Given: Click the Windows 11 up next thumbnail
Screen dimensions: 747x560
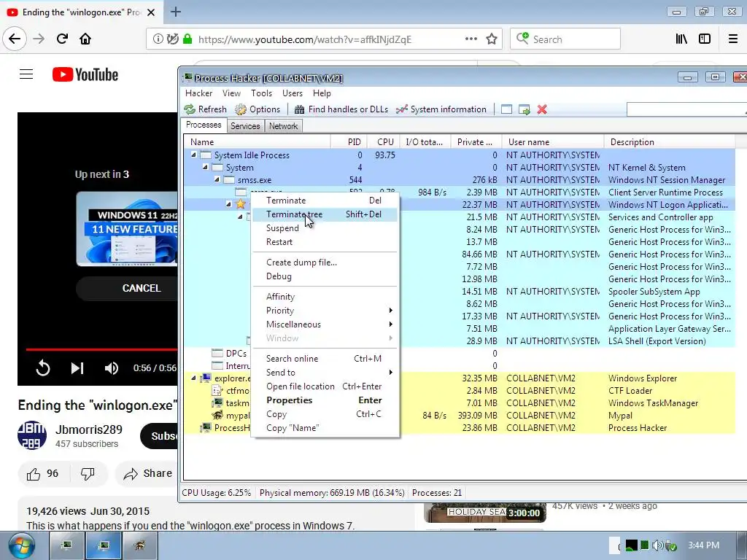Looking at the screenshot, I should 127,229.
